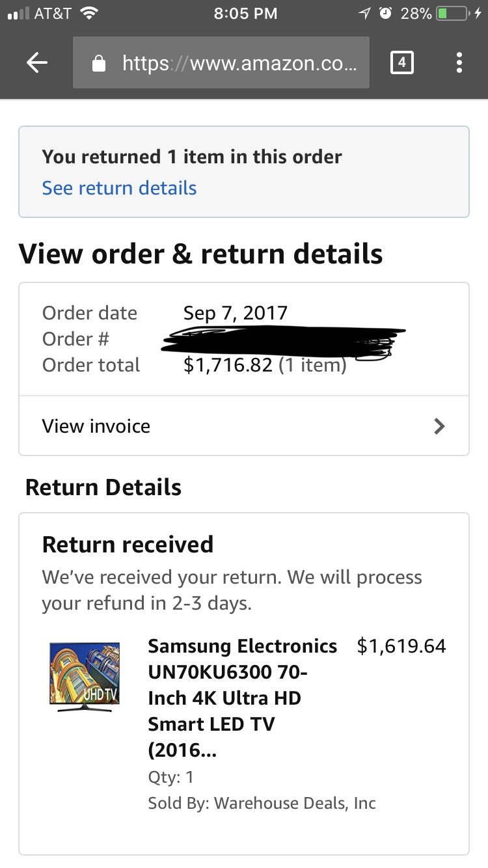Tap the Samsung UHD TV thumbnail image
Screen dimensions: 488x868
(x=85, y=677)
